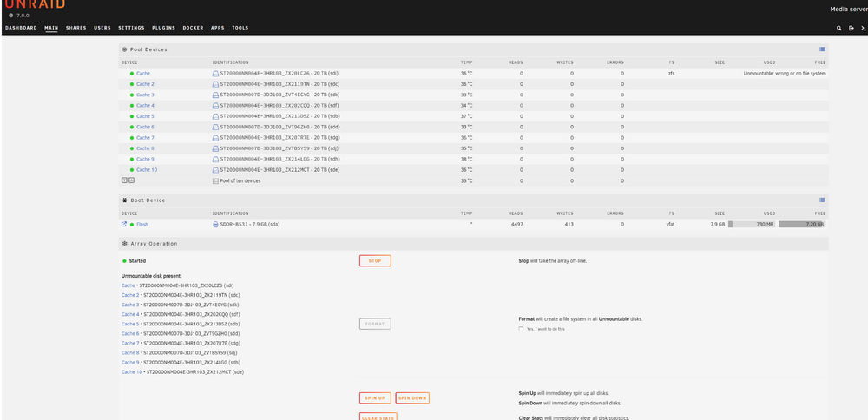
Task: Open Cache 2 link in pool table
Action: pyautogui.click(x=145, y=84)
